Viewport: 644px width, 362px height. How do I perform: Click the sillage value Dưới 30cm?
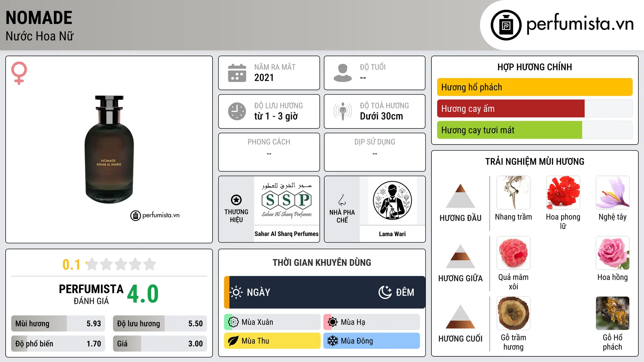pos(381,116)
